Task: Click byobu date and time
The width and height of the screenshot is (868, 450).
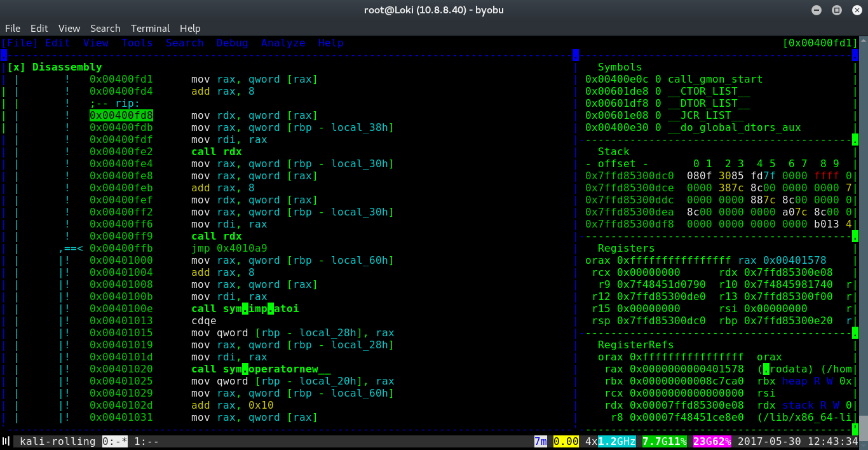Action: tap(798, 441)
